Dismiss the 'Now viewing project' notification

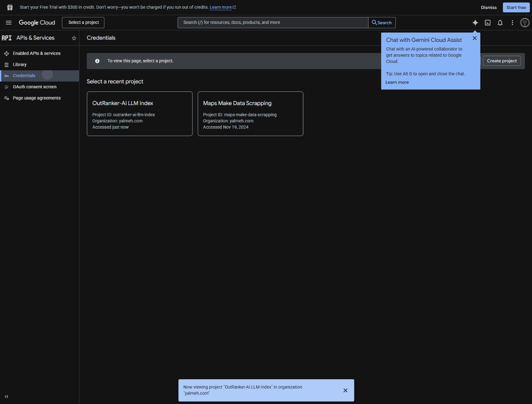pos(345,390)
